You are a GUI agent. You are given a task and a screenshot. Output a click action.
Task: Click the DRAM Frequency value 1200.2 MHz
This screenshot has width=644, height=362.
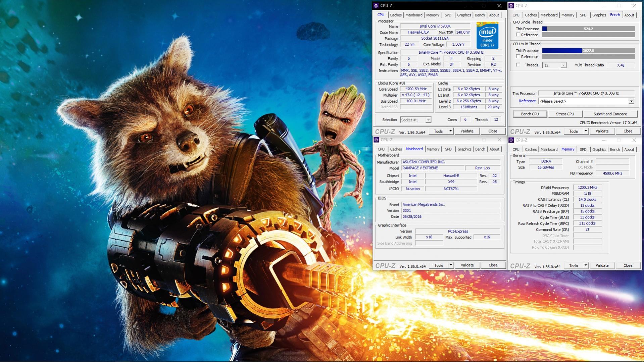coord(587,188)
